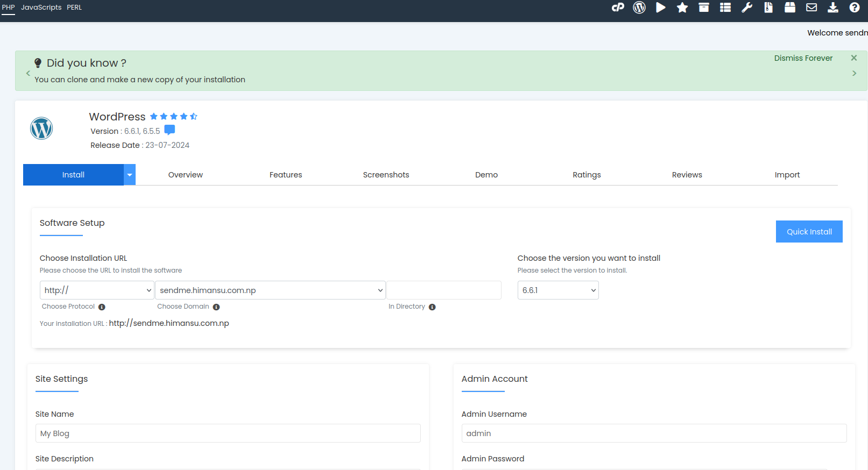Close the Did you know tip banner
The image size is (868, 470).
click(x=854, y=58)
